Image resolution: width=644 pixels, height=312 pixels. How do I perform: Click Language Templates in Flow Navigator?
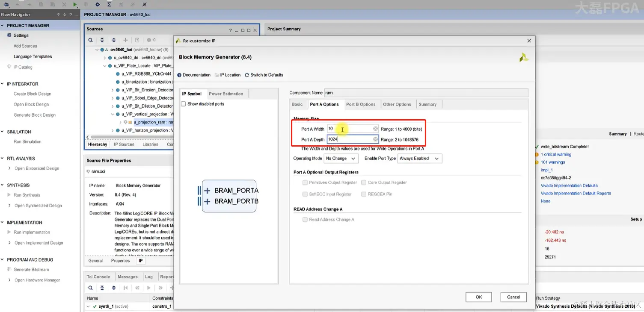(x=33, y=56)
